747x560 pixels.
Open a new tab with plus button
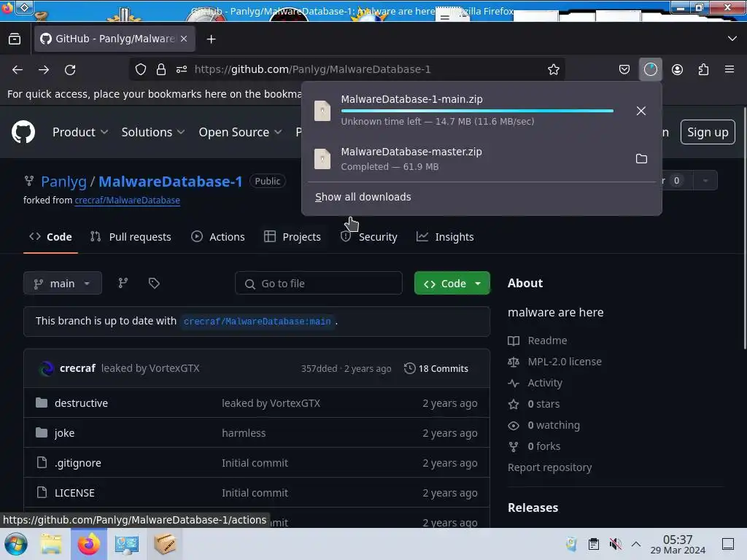[x=211, y=39]
